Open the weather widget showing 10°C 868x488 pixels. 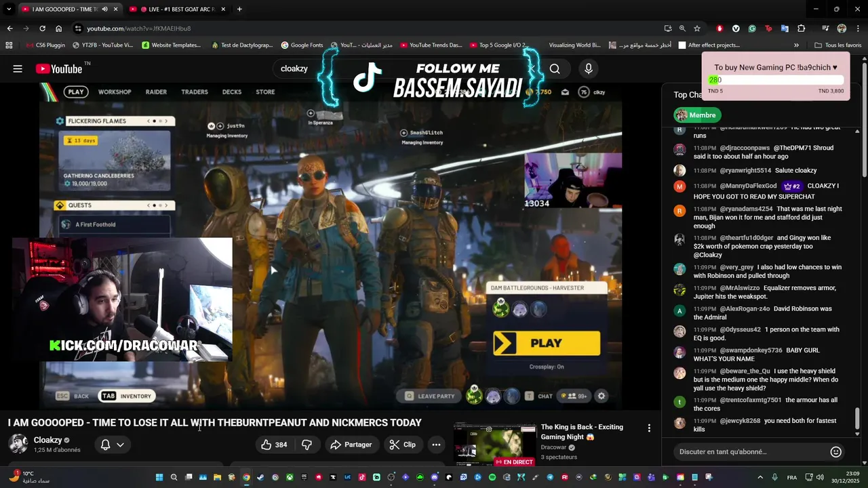point(31,477)
